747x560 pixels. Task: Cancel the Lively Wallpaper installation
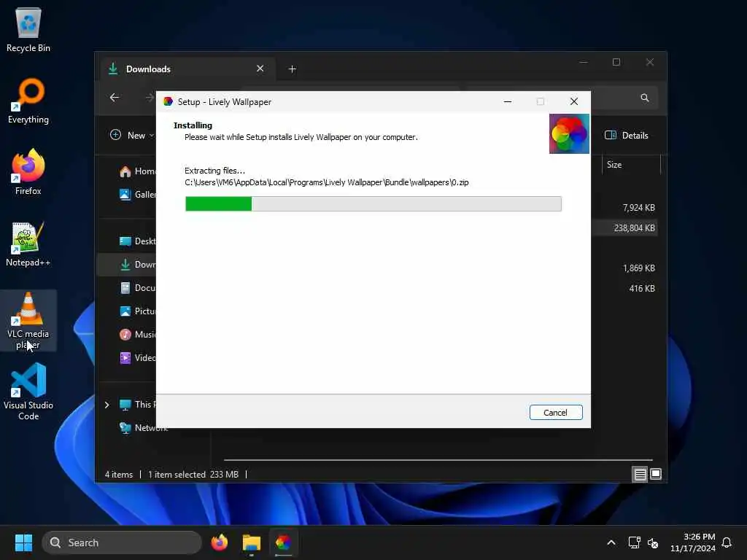pos(555,413)
